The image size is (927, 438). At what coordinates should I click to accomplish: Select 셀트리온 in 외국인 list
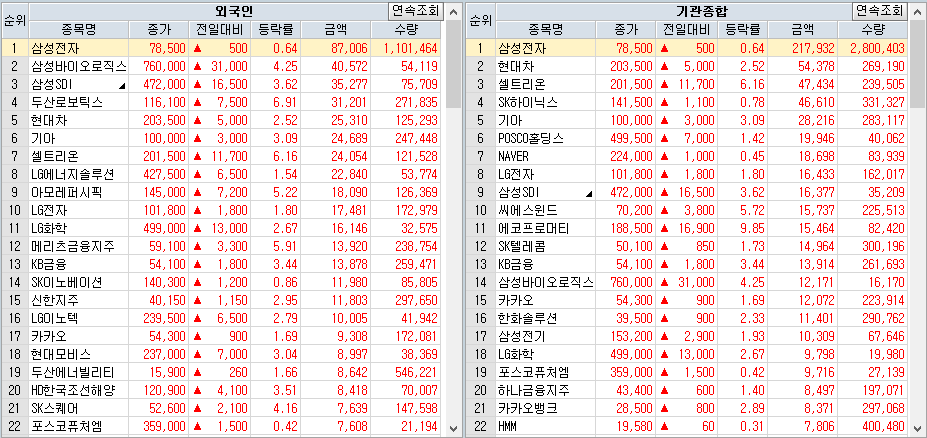coord(55,156)
